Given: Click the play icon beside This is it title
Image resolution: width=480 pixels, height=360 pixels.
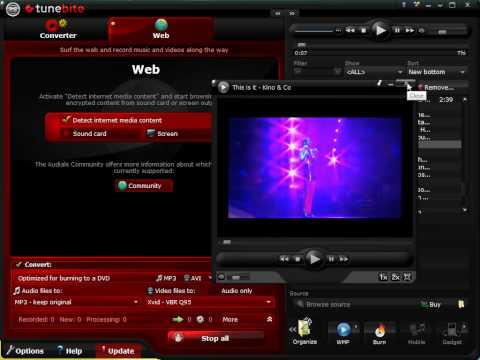Looking at the screenshot, I should point(223,87).
